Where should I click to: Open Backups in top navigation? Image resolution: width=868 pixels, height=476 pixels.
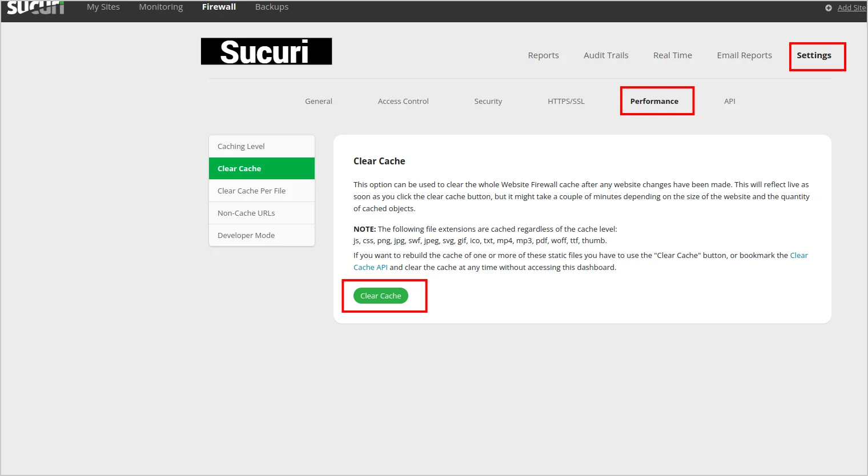pyautogui.click(x=272, y=7)
